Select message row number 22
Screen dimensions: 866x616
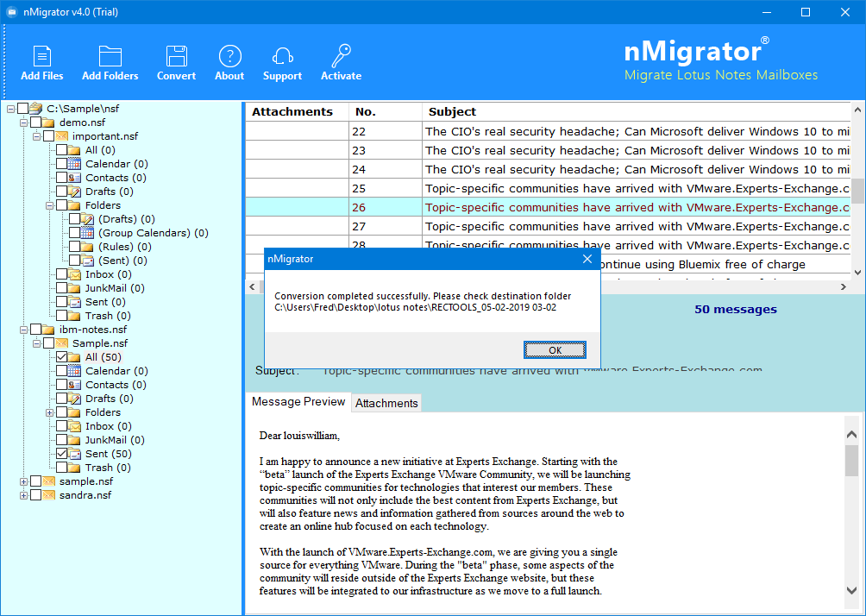[548, 131]
